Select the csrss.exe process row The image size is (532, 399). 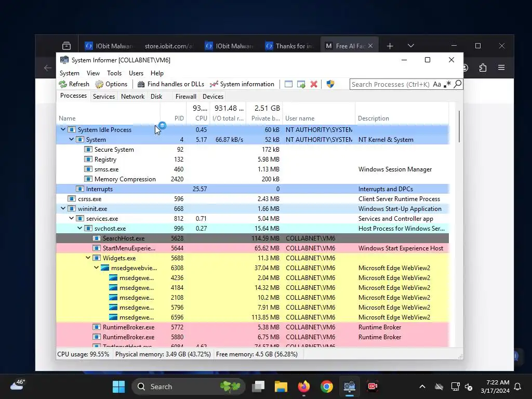pyautogui.click(x=253, y=198)
